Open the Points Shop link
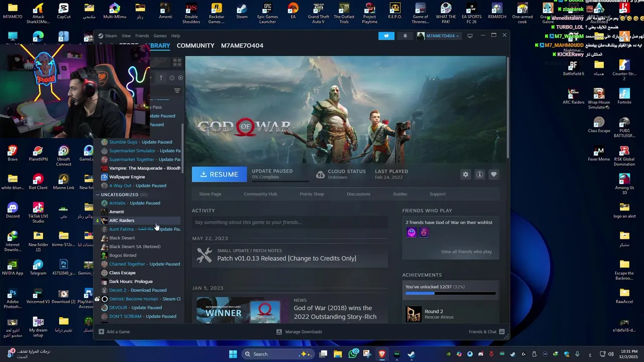The height and width of the screenshot is (362, 644). point(311,194)
